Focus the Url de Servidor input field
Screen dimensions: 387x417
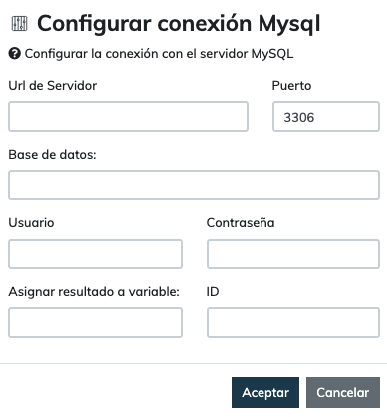[128, 117]
